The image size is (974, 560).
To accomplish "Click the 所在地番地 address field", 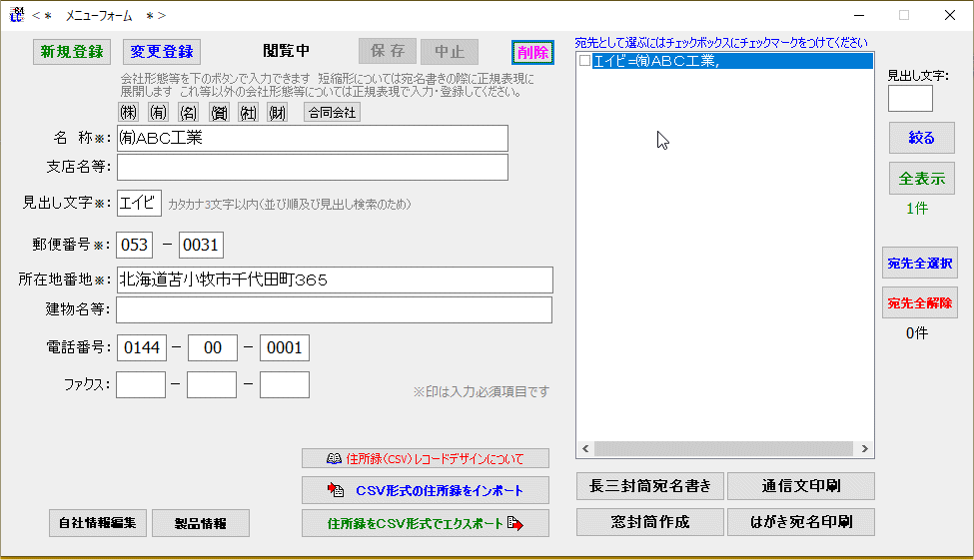I will coord(334,280).
